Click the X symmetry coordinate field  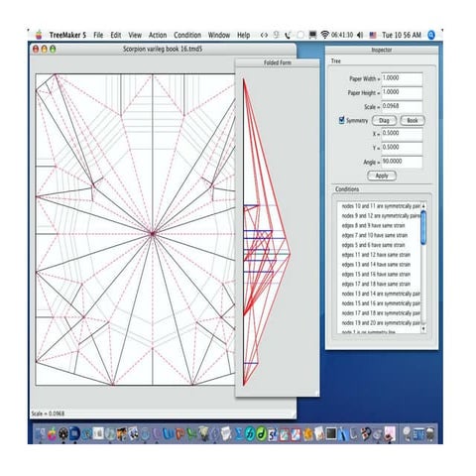click(x=402, y=134)
